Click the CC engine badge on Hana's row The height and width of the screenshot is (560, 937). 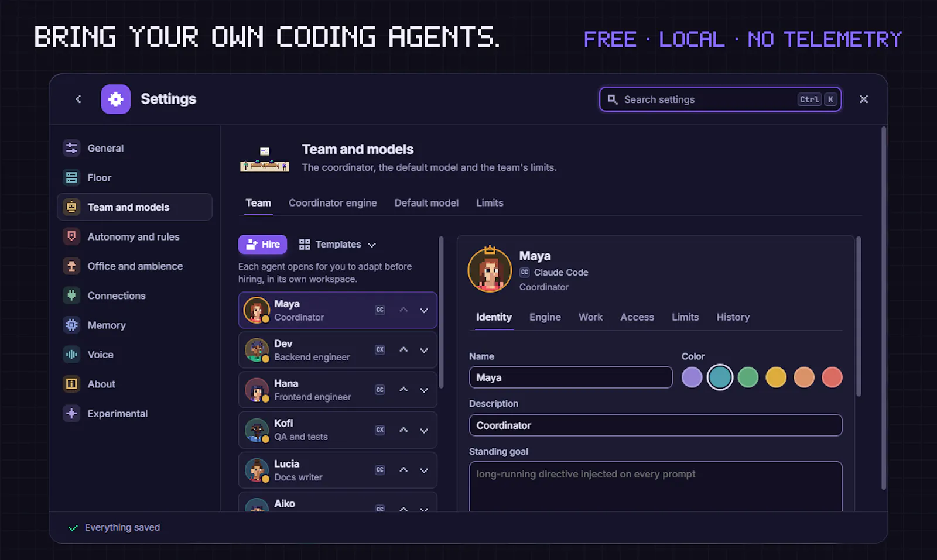tap(380, 390)
